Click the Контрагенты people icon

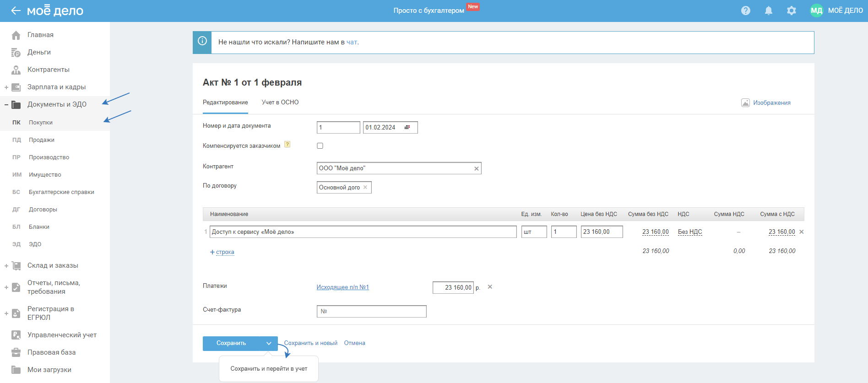16,70
